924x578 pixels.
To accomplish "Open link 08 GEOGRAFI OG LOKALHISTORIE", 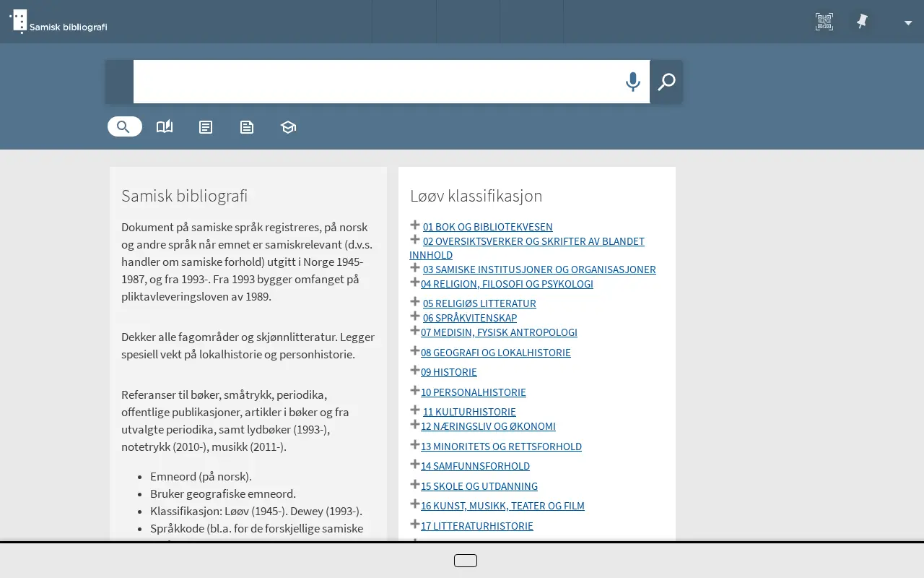I will coord(496,353).
